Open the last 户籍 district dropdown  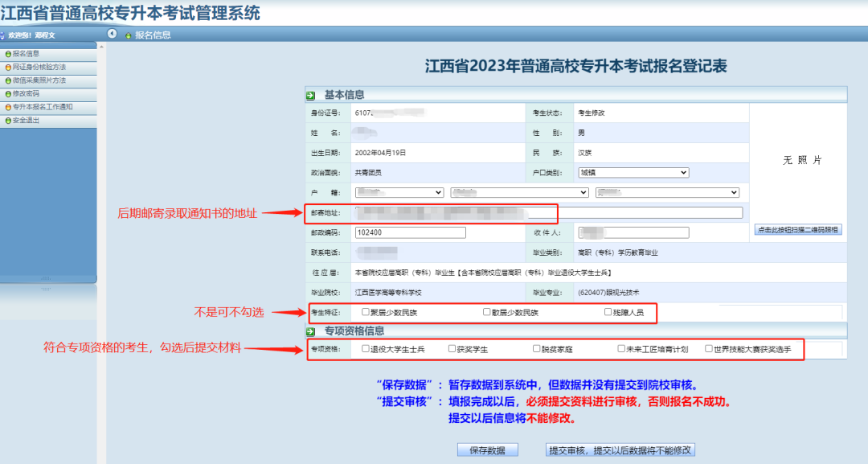[667, 193]
